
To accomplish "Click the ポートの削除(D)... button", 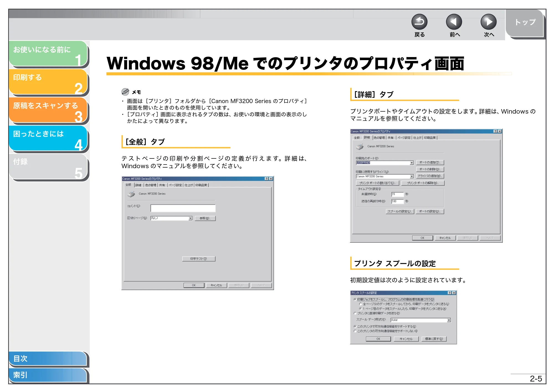I will tap(430, 169).
